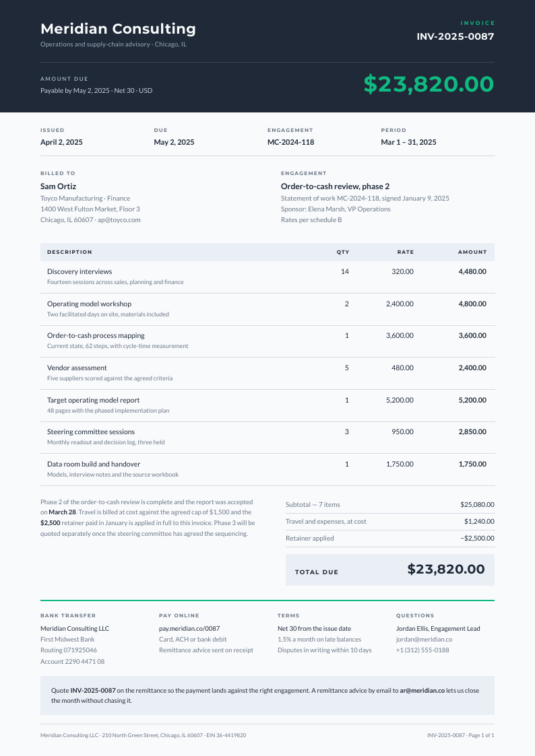Viewport: 535px width, 756px height.
Task: Click the 3,600.00 amount for process mapping
Action: (472, 335)
